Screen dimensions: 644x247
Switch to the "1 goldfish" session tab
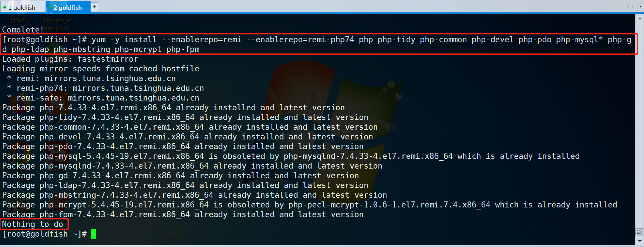click(x=21, y=7)
